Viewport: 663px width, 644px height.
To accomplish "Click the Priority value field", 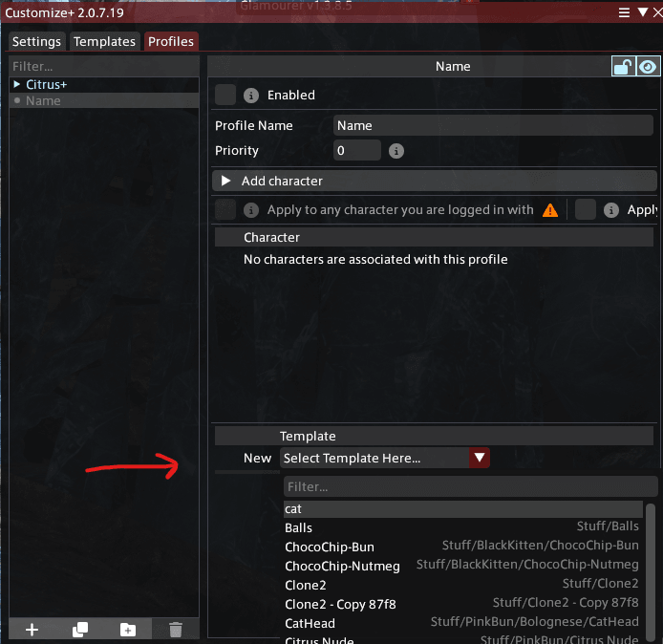I will pos(357,151).
